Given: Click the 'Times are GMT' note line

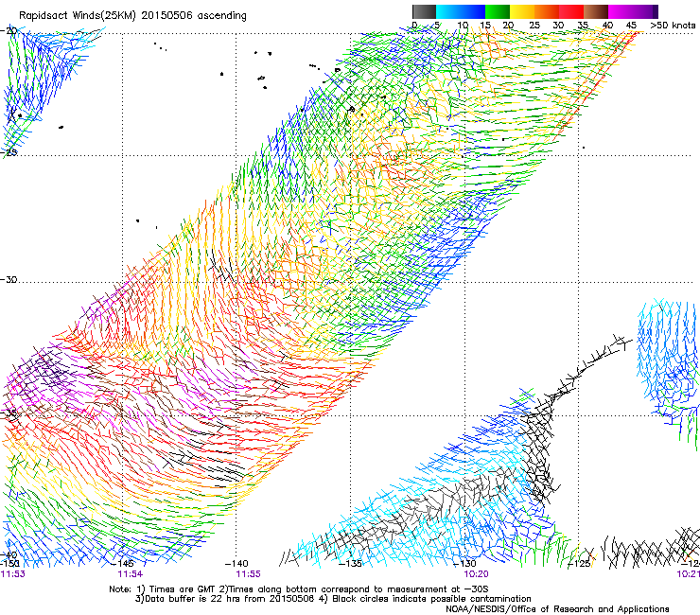Looking at the screenshot, I should (x=299, y=589).
